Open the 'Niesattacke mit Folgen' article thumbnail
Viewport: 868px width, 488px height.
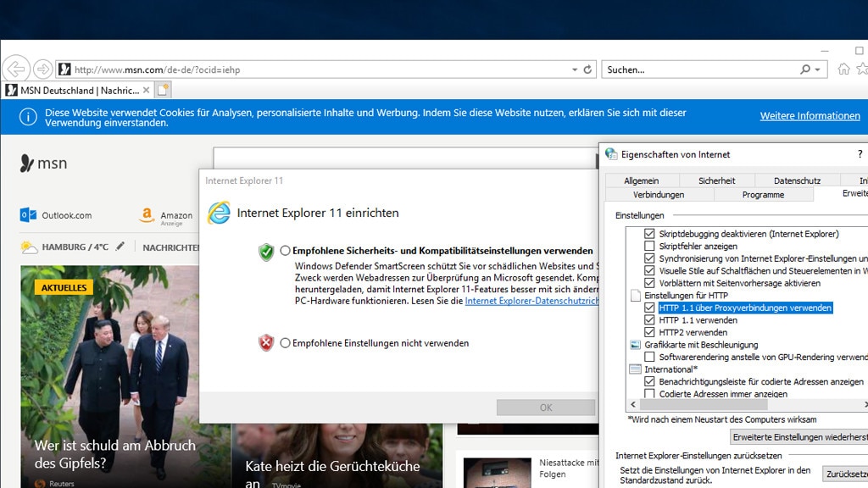coord(497,473)
